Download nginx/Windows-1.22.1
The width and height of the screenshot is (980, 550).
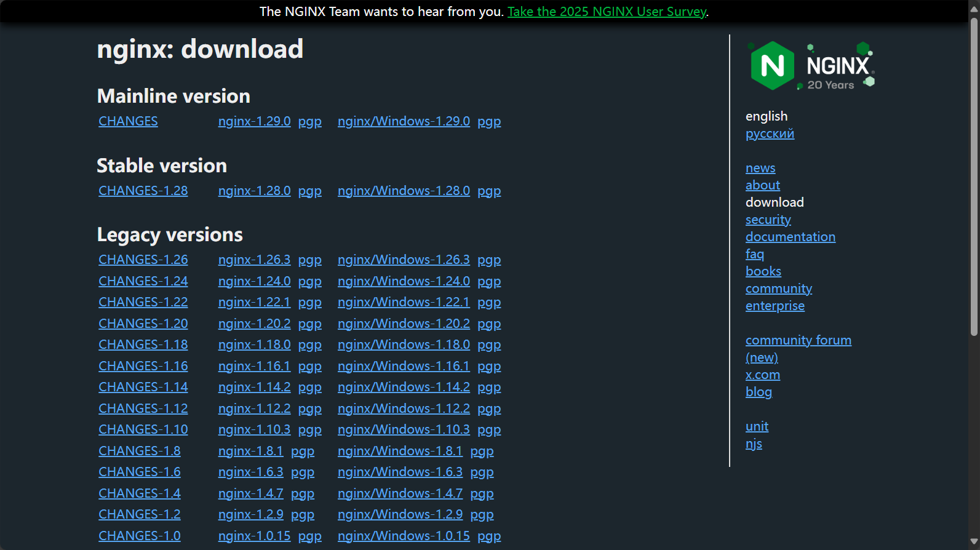click(x=404, y=302)
